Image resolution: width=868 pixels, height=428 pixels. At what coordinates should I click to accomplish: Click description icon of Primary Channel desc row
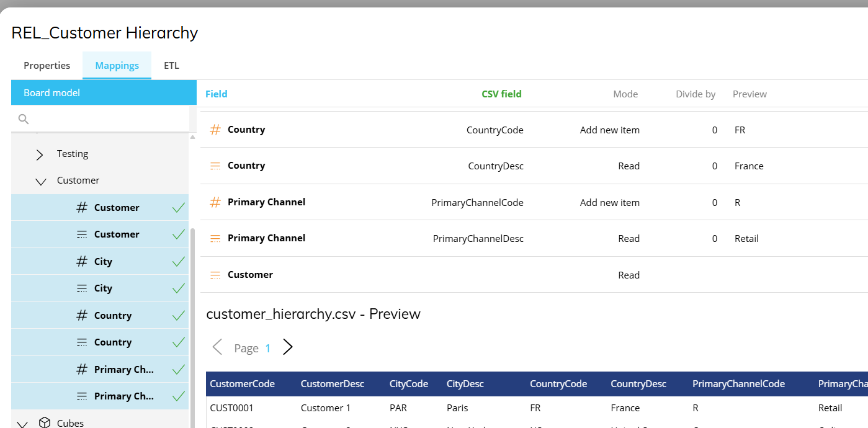click(x=215, y=238)
